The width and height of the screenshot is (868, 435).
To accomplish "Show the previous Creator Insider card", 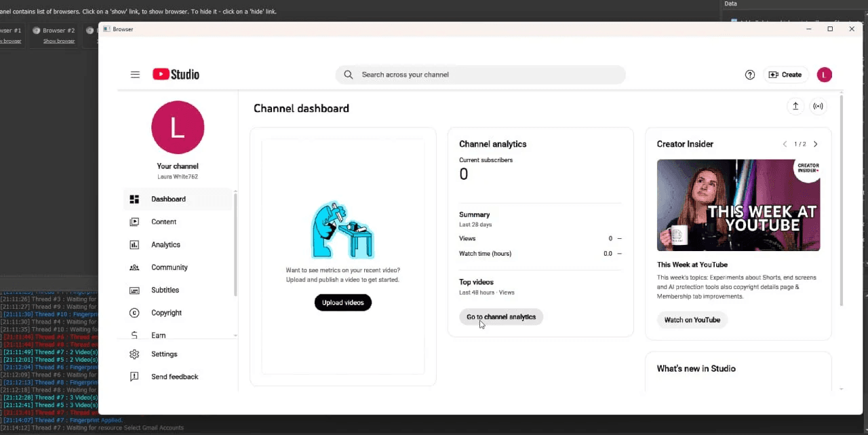I will (x=785, y=144).
